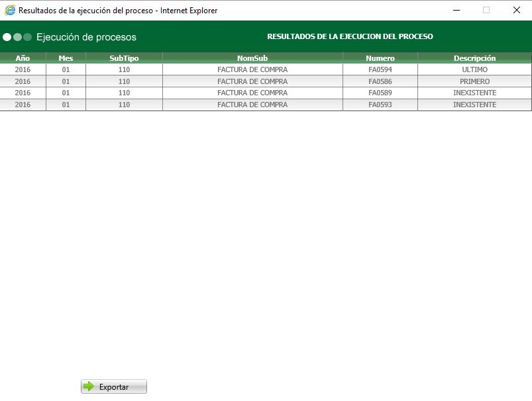Click the RESULTADOS DE LA EJECUCION DEL PROCESO title

click(x=350, y=36)
